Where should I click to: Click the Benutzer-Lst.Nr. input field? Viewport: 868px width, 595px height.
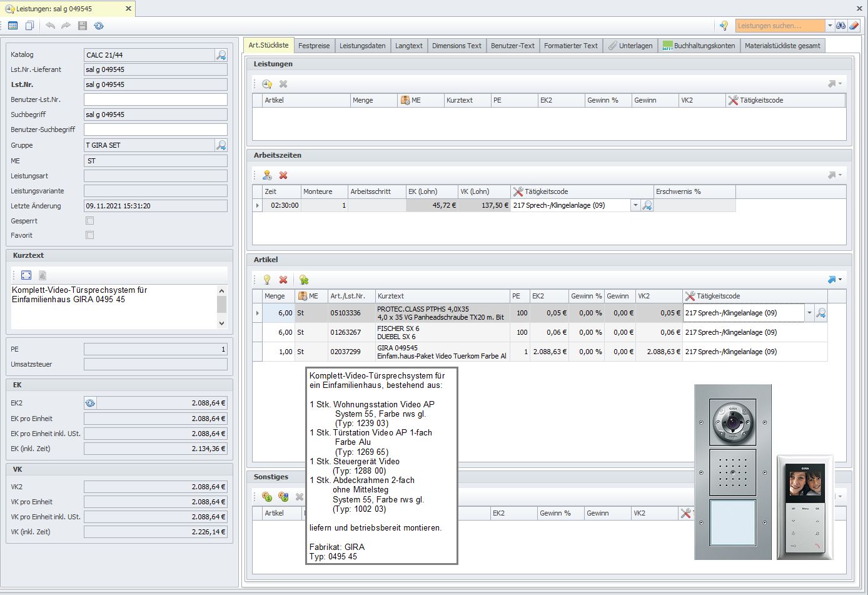pos(156,99)
